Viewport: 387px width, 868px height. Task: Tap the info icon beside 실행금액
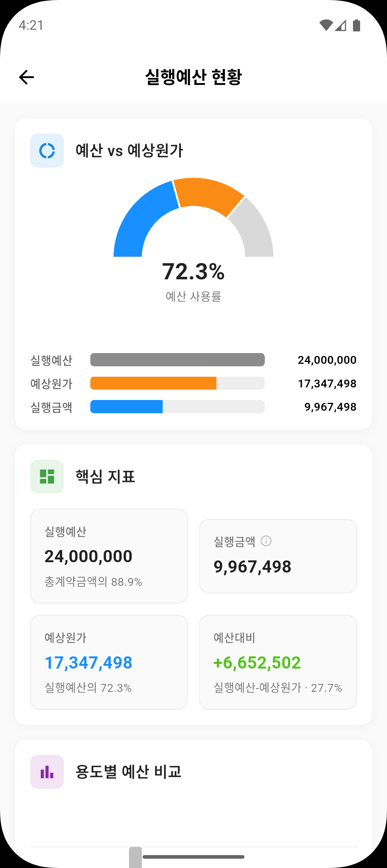[266, 541]
